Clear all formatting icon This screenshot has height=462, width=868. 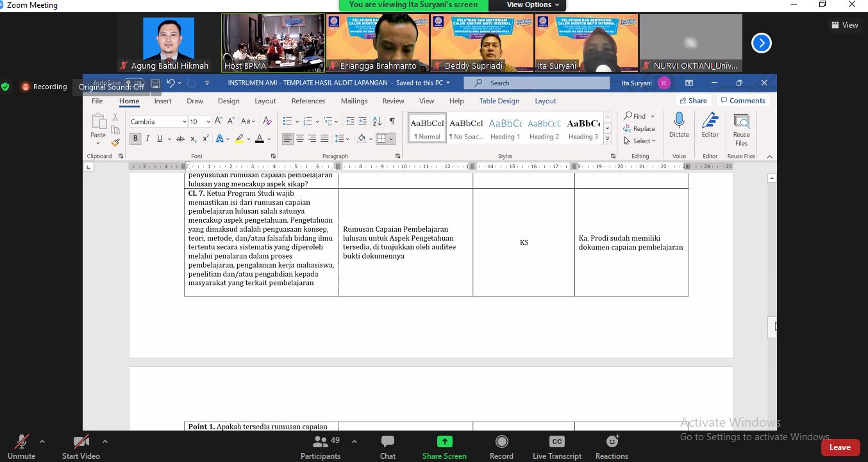267,121
